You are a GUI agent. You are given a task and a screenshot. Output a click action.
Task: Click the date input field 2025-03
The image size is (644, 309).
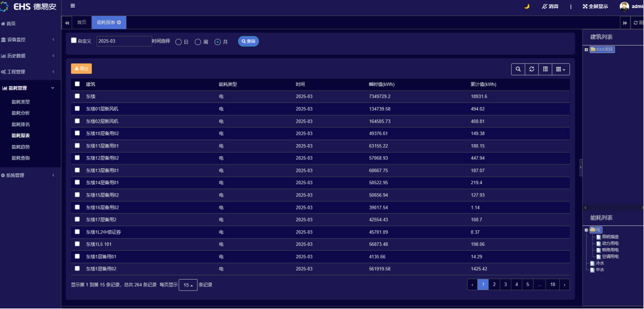pyautogui.click(x=124, y=41)
